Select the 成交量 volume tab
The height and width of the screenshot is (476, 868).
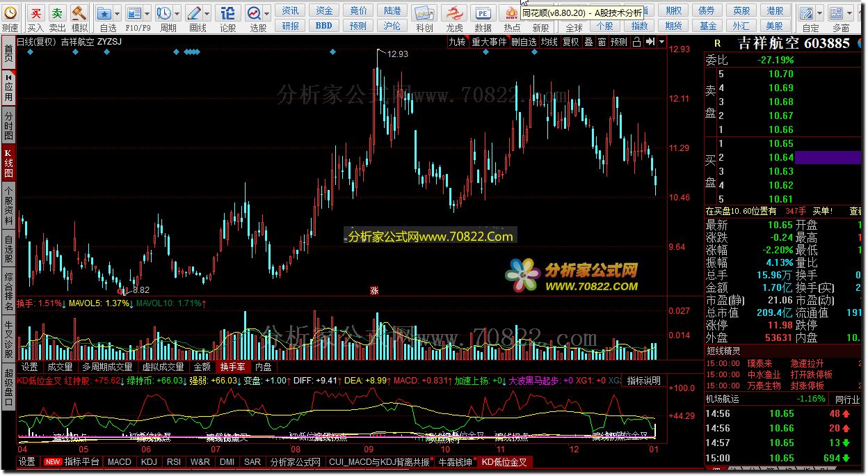(x=60, y=367)
